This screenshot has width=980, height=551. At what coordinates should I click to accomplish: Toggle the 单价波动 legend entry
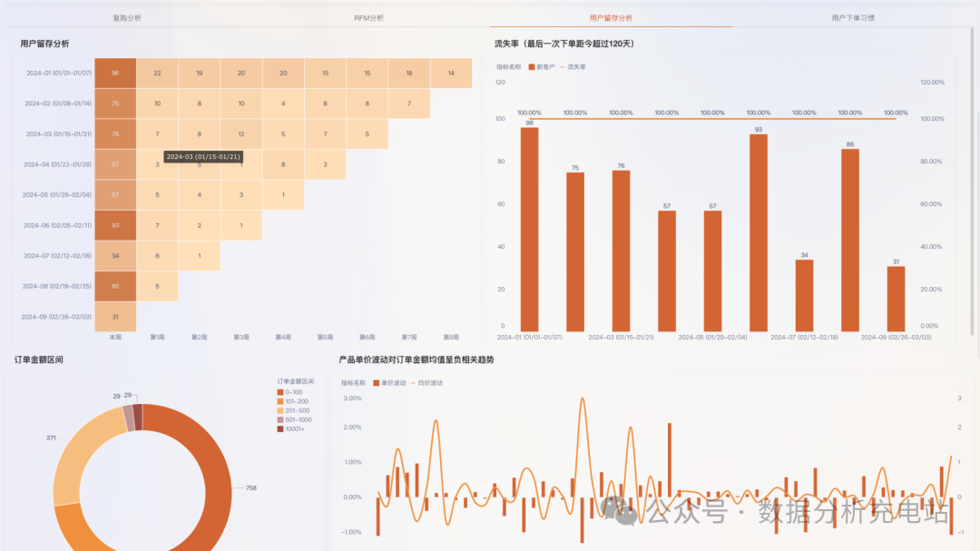[x=389, y=383]
